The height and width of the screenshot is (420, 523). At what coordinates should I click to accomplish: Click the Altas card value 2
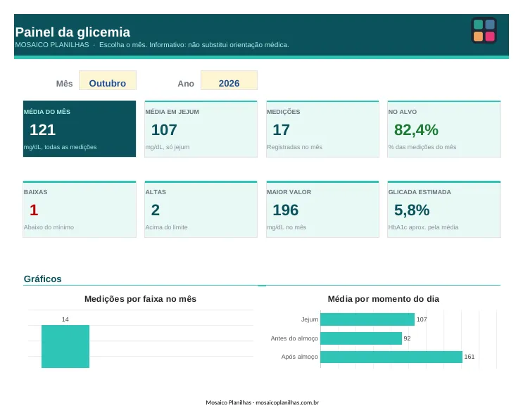[x=155, y=210]
